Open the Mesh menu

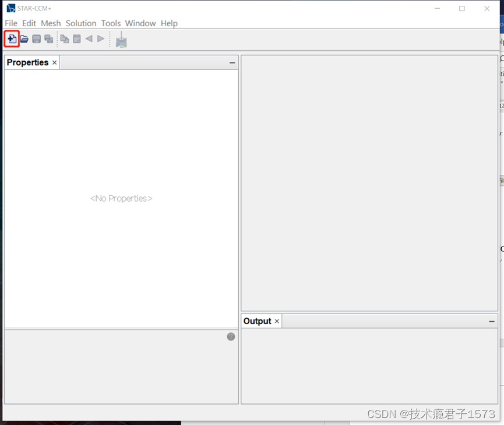(51, 23)
